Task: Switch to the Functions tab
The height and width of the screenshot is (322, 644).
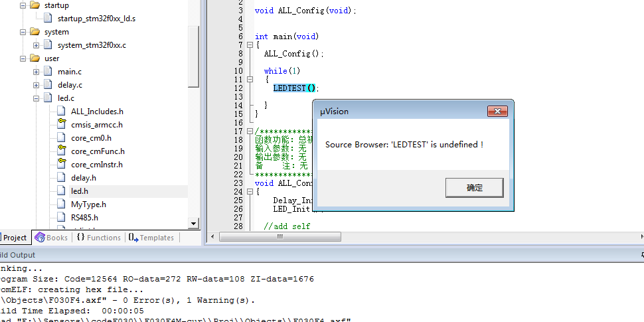Action: click(x=99, y=238)
